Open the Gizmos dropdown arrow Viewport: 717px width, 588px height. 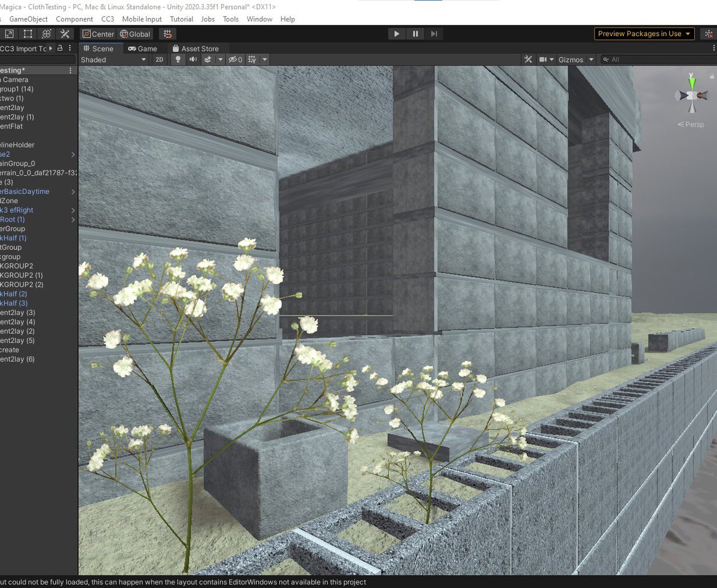click(x=591, y=60)
